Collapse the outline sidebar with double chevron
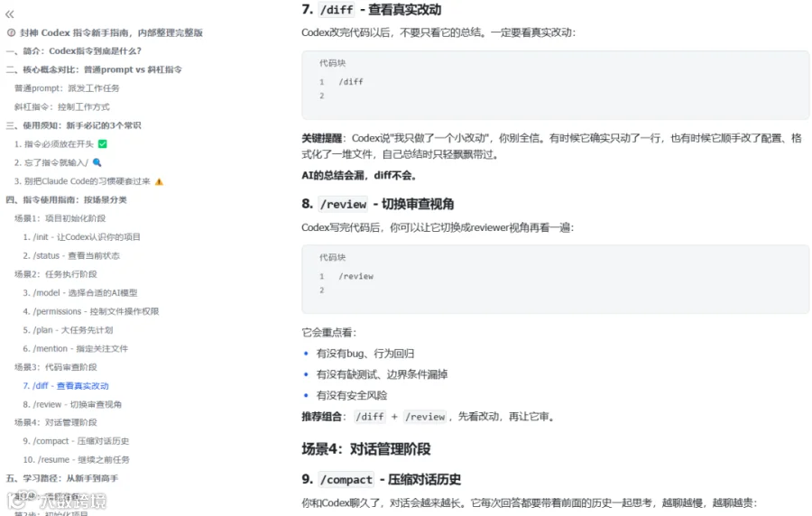 (10, 14)
